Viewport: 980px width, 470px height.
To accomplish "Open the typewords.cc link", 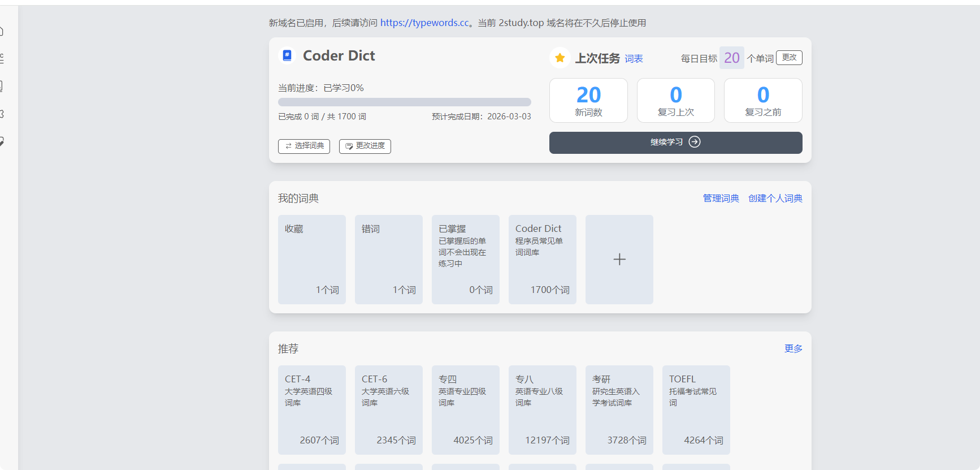I will point(424,23).
